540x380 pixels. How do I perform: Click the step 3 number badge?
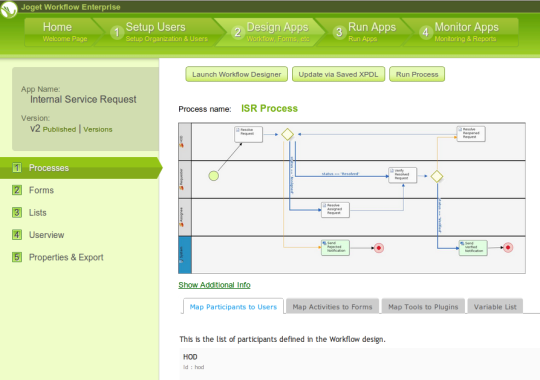pyautogui.click(x=339, y=32)
